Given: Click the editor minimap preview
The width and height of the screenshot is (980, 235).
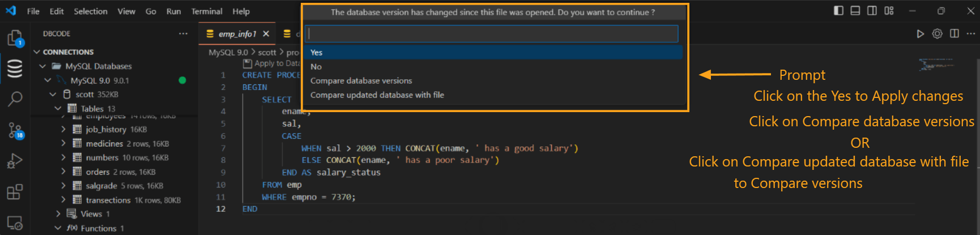Looking at the screenshot, I should point(936,65).
